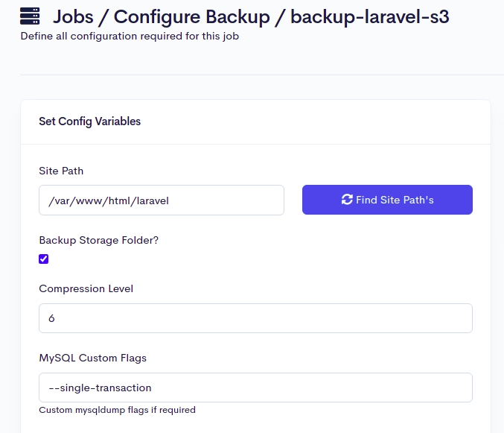Click the Custom mysqldump flags help text
This screenshot has height=433, width=504.
(117, 410)
